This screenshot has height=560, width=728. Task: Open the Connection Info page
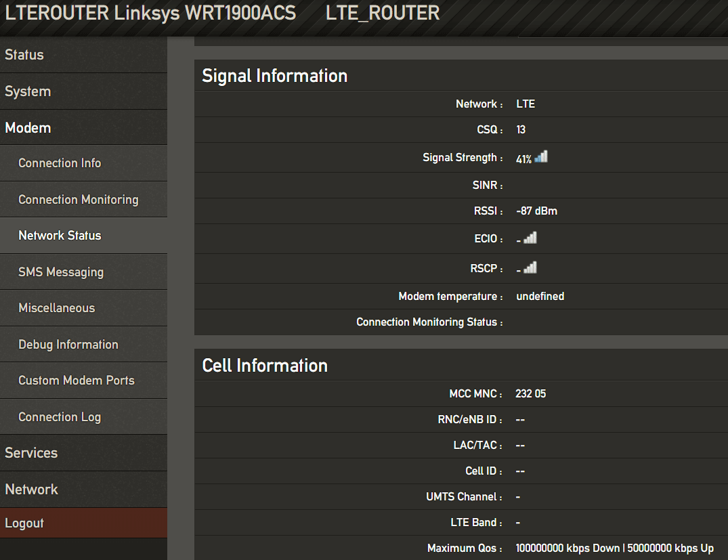[x=59, y=163]
